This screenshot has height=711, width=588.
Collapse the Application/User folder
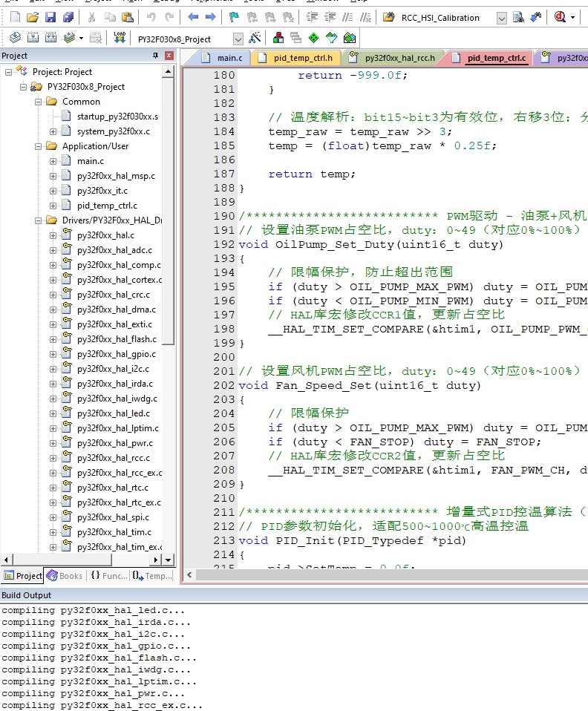(x=39, y=146)
